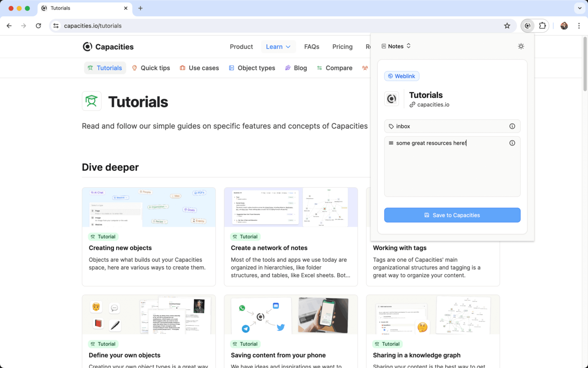This screenshot has height=368, width=588.
Task: Open the Chrome profile avatar
Action: click(x=564, y=26)
